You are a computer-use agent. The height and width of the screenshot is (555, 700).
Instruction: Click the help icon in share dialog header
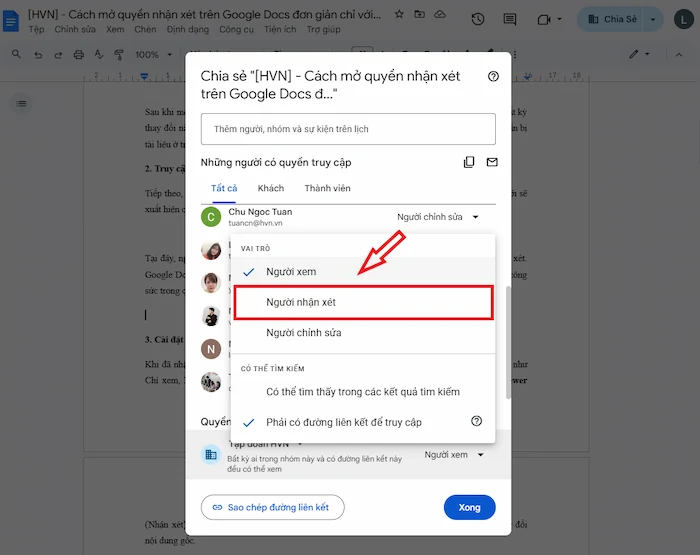point(492,76)
